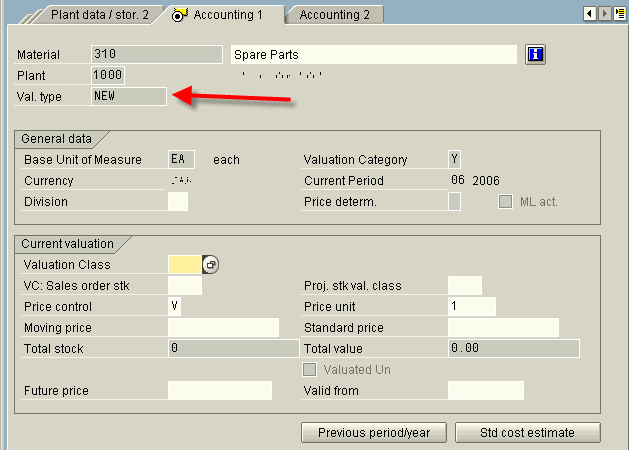The width and height of the screenshot is (629, 450).
Task: Click the Moving price input field
Action: [223, 328]
